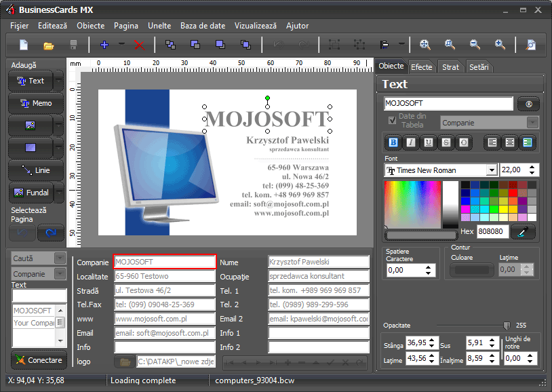Open the Times New Roman font dropdown
This screenshot has height=392, width=552.
[x=492, y=170]
